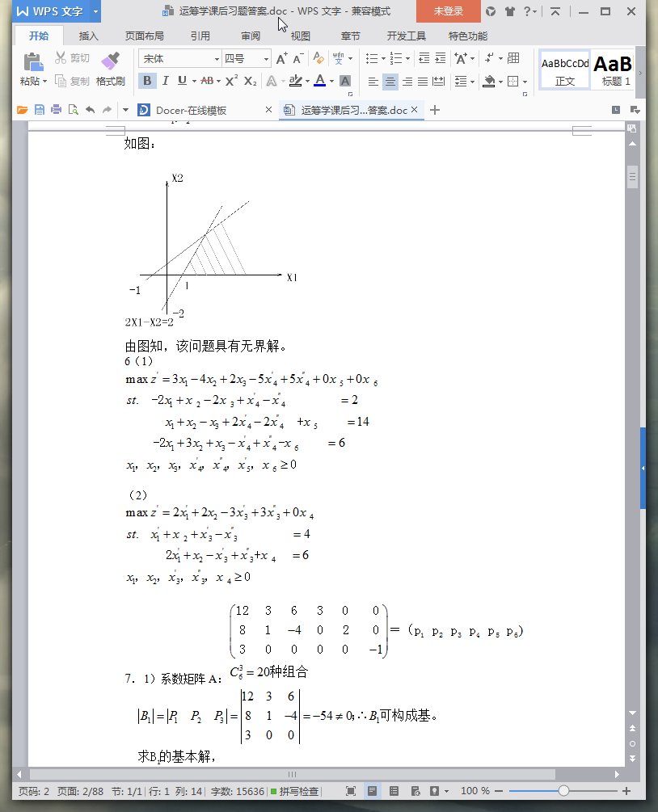Align text to the left

(373, 82)
